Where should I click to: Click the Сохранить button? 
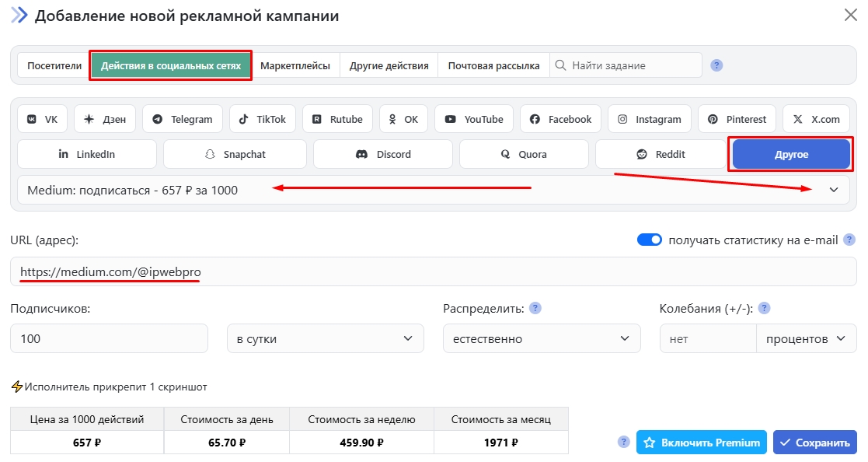coord(814,443)
